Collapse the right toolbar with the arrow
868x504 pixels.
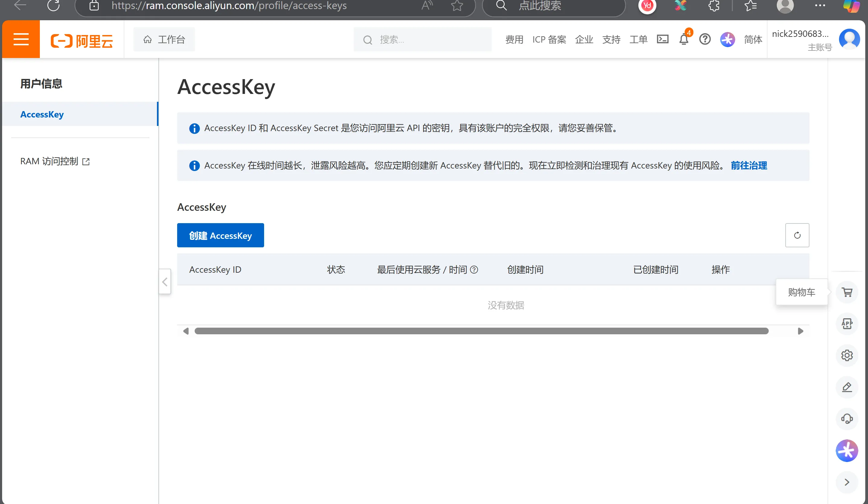pyautogui.click(x=847, y=482)
